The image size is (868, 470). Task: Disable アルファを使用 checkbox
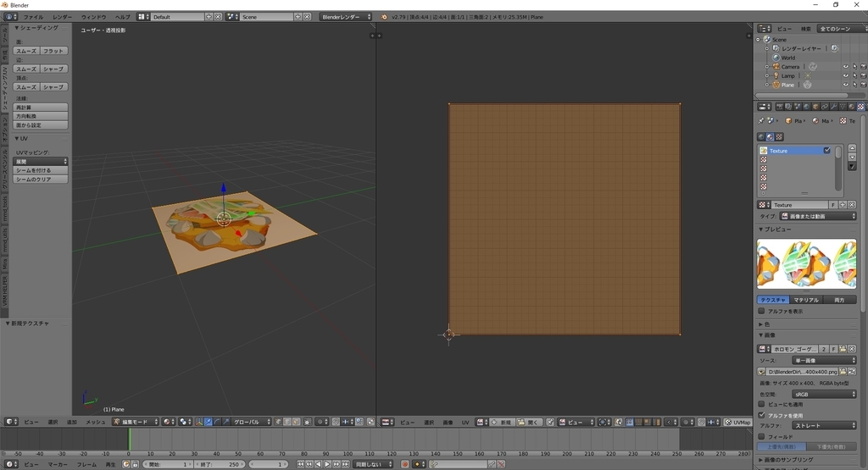(x=762, y=415)
